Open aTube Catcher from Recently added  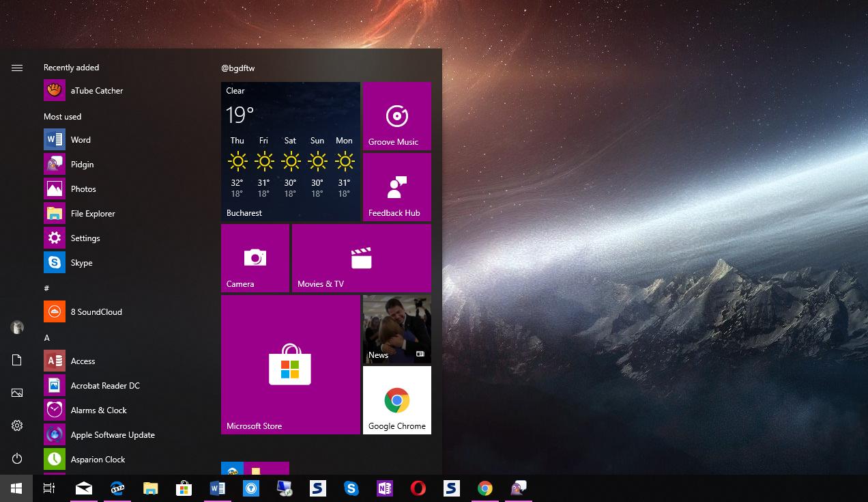[x=97, y=91]
